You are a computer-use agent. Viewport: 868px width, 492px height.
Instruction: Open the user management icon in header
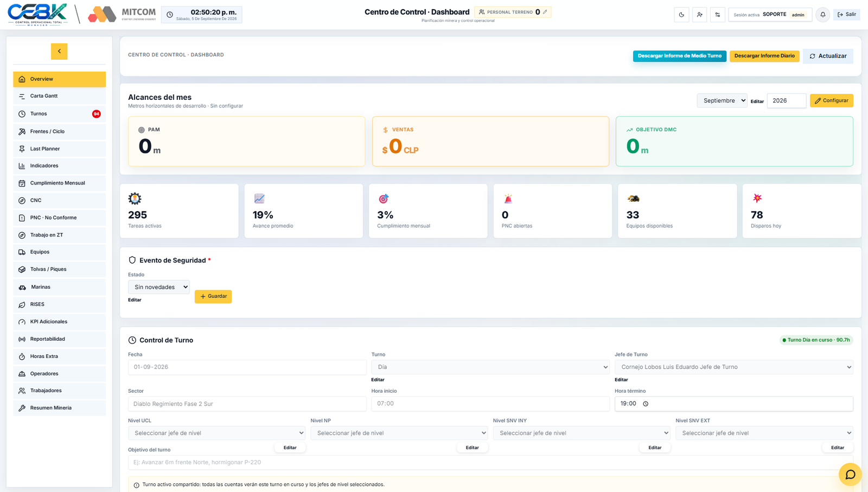click(x=700, y=15)
